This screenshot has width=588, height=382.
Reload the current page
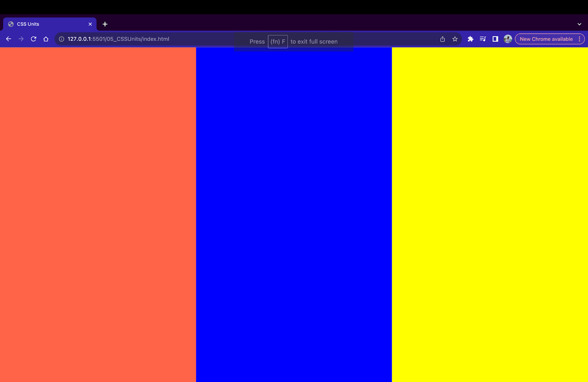(33, 39)
